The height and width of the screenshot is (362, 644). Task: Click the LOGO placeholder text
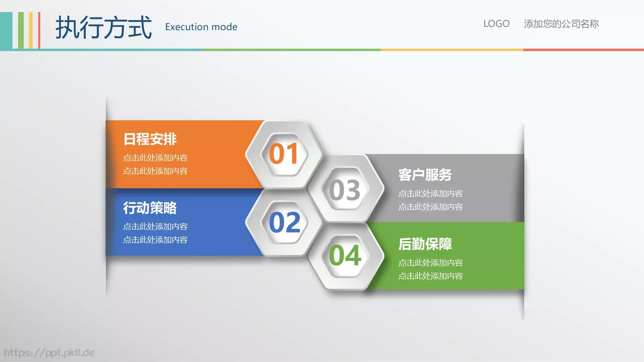(496, 24)
